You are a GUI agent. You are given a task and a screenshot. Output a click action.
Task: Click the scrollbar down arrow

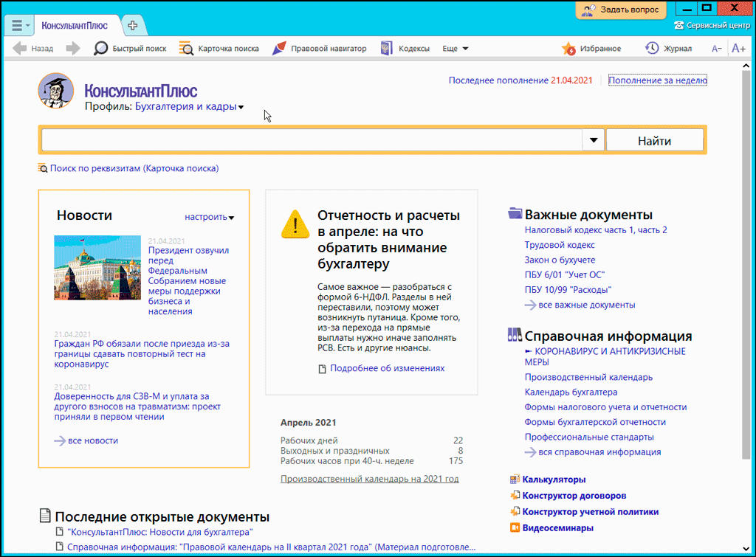746,548
